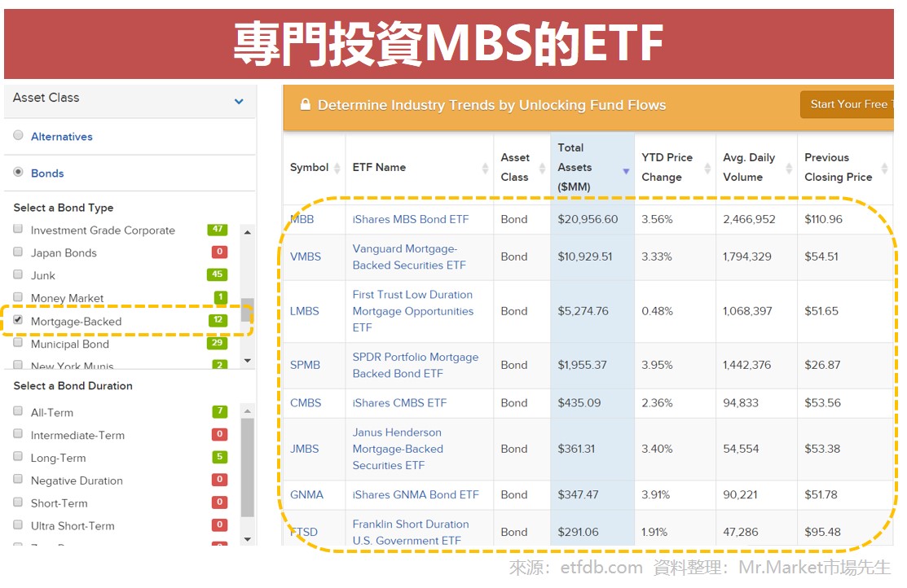
Task: Open First Trust Low Duration Mortgage link
Action: pyautogui.click(x=413, y=311)
